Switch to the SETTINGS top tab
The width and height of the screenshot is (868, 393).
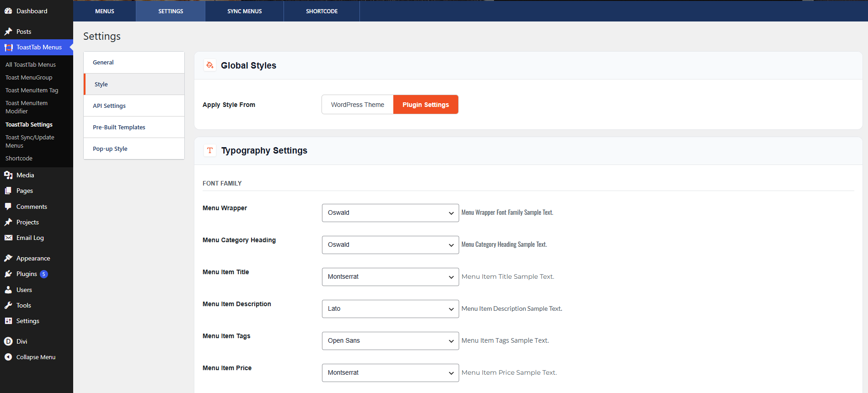[171, 11]
